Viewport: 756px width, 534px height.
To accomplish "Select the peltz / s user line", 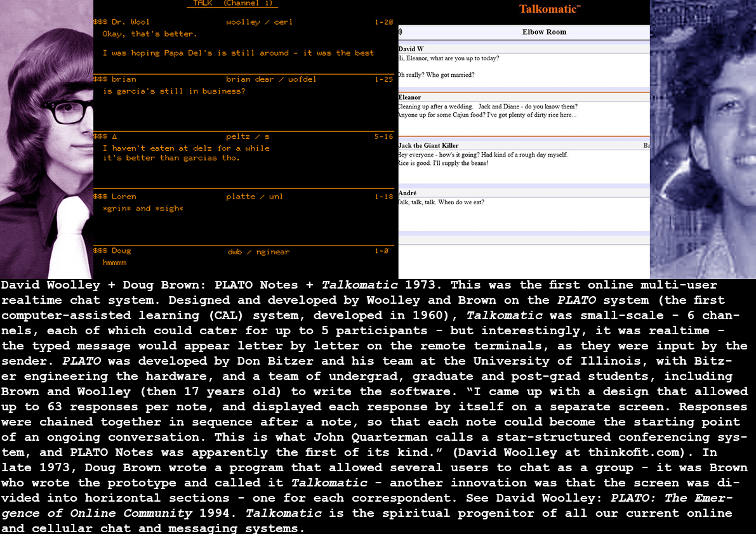I will coord(248,136).
